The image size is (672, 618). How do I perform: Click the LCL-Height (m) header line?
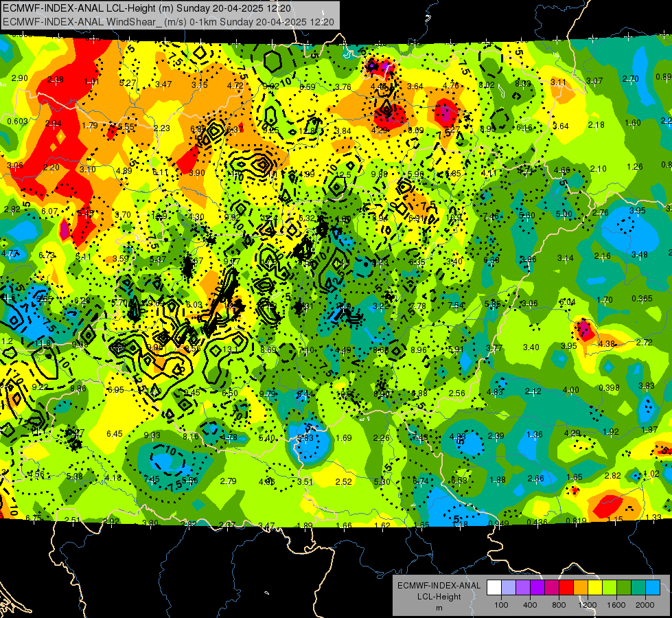[147, 8]
